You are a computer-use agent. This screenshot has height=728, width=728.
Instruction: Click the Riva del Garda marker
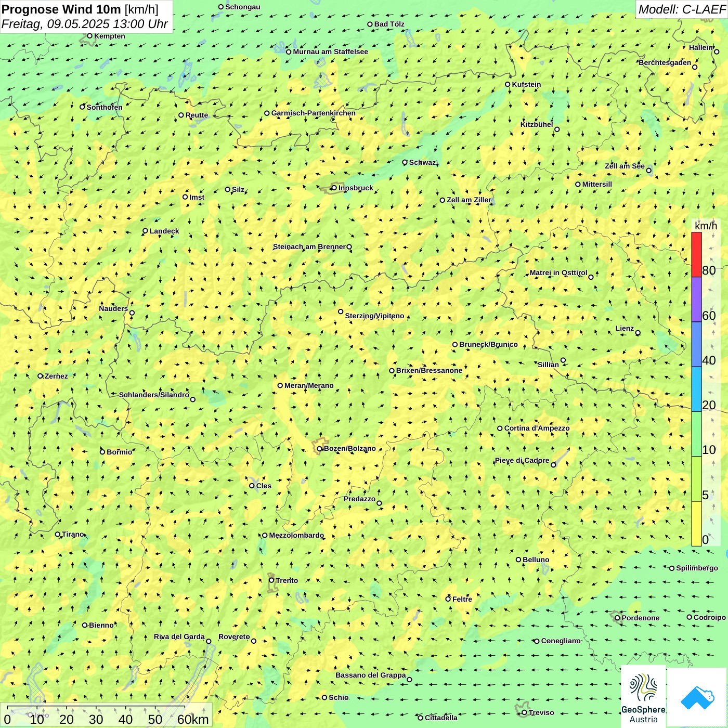coord(209,641)
